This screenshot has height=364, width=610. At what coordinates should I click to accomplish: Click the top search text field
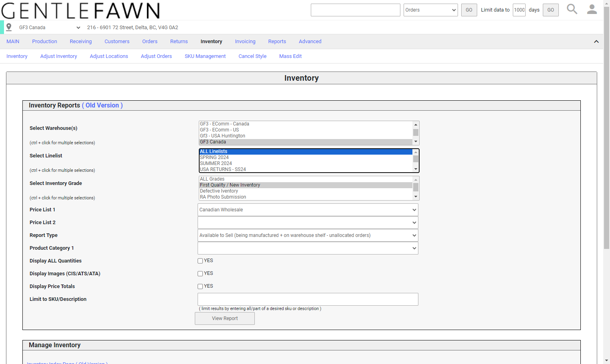pos(356,10)
